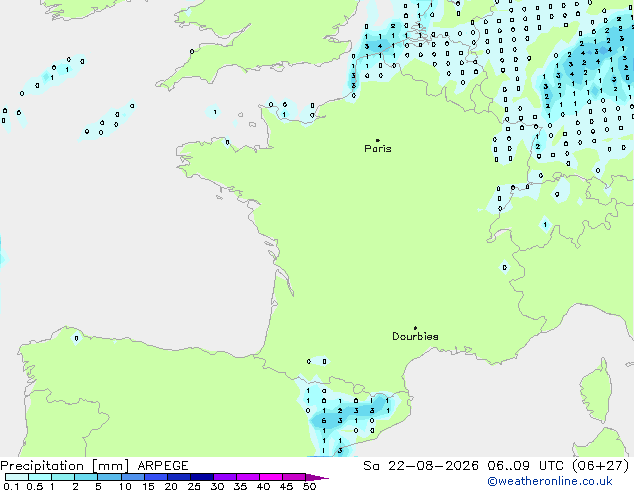Click the 06..09 UTC time range text
Screen dimensions: 634x490
pos(525,466)
